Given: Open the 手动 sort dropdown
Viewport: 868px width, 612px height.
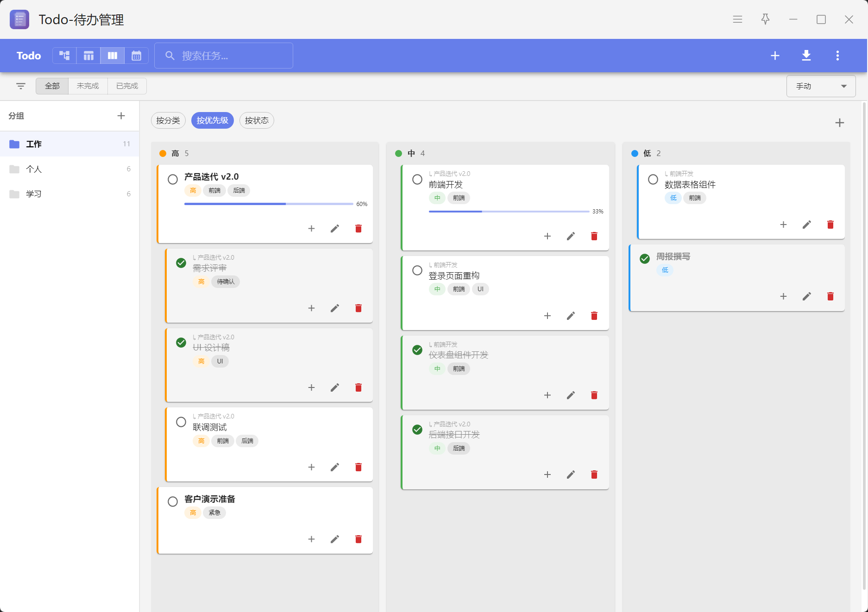Looking at the screenshot, I should tap(821, 86).
